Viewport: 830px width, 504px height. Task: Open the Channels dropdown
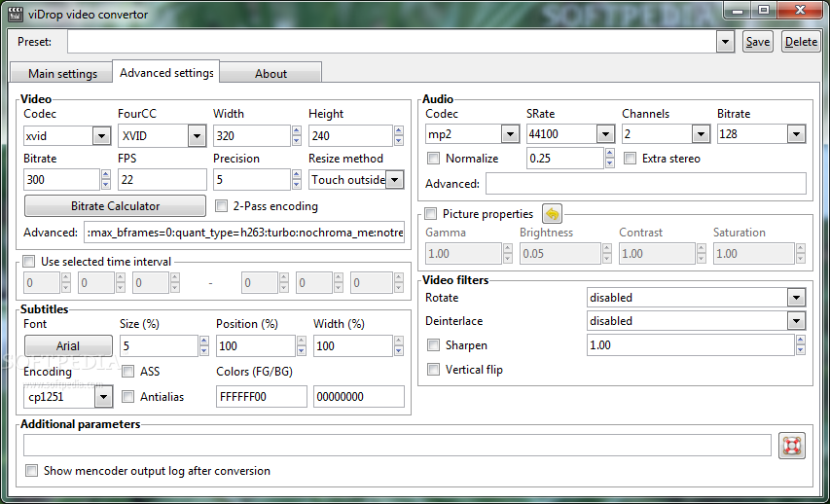701,134
